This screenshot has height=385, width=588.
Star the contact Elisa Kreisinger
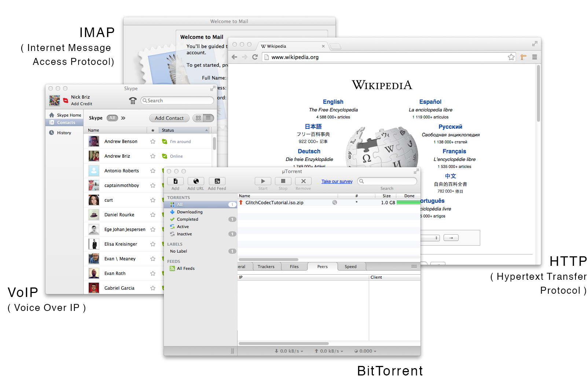[153, 244]
